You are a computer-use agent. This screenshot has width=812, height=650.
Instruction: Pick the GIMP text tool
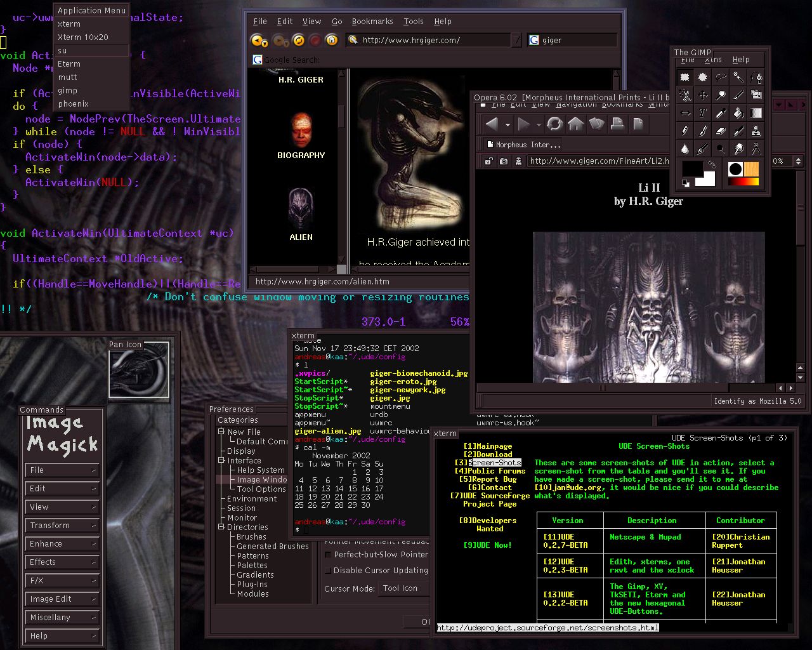tap(702, 113)
